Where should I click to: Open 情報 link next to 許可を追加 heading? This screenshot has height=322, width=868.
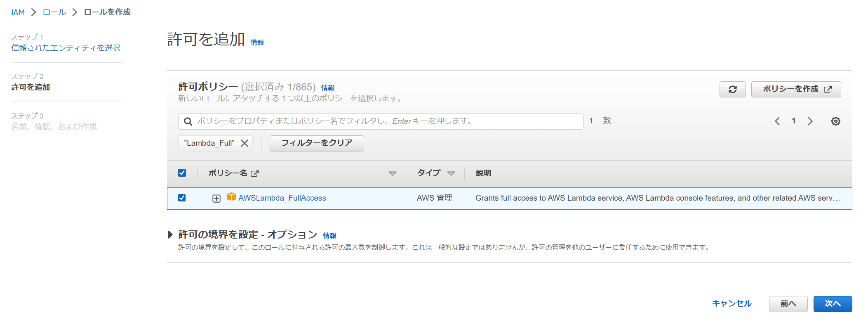pyautogui.click(x=257, y=43)
